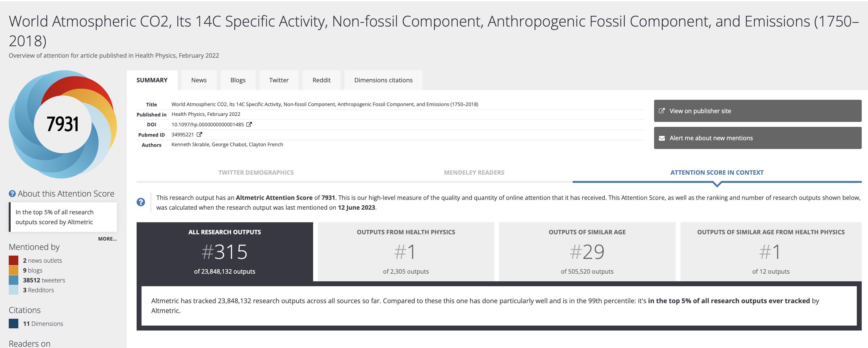Screen dimensions: 868x348
Task: Select Outputs from Health Physics panel
Action: (x=406, y=252)
